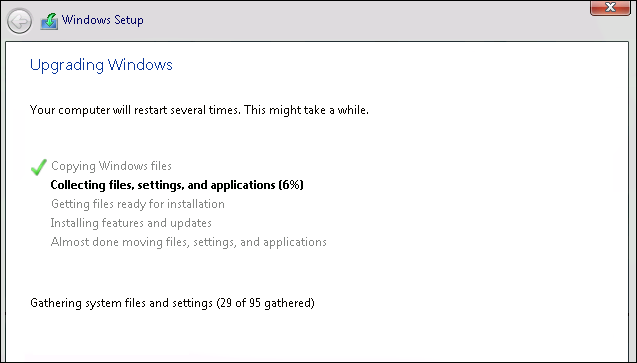Click the Windows Setup title text
The image size is (637, 363).
pyautogui.click(x=102, y=20)
